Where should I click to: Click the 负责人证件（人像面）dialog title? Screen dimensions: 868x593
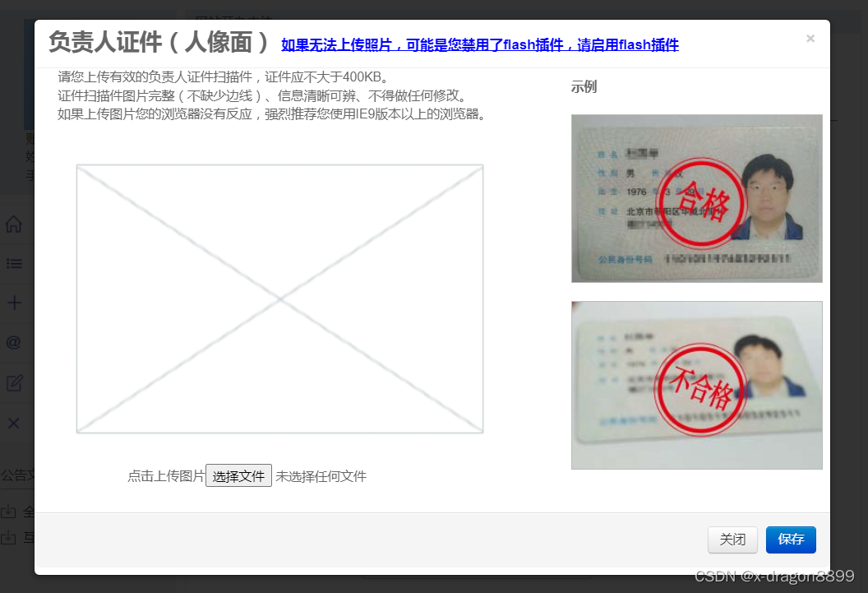(159, 42)
